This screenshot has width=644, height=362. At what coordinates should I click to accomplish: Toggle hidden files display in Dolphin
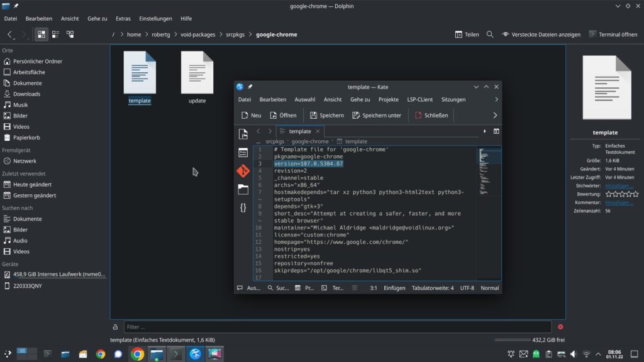pos(541,35)
